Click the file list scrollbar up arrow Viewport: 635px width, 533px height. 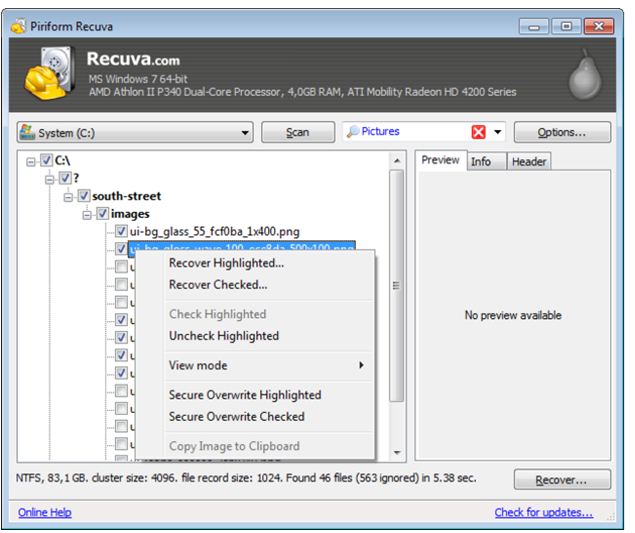click(x=397, y=161)
